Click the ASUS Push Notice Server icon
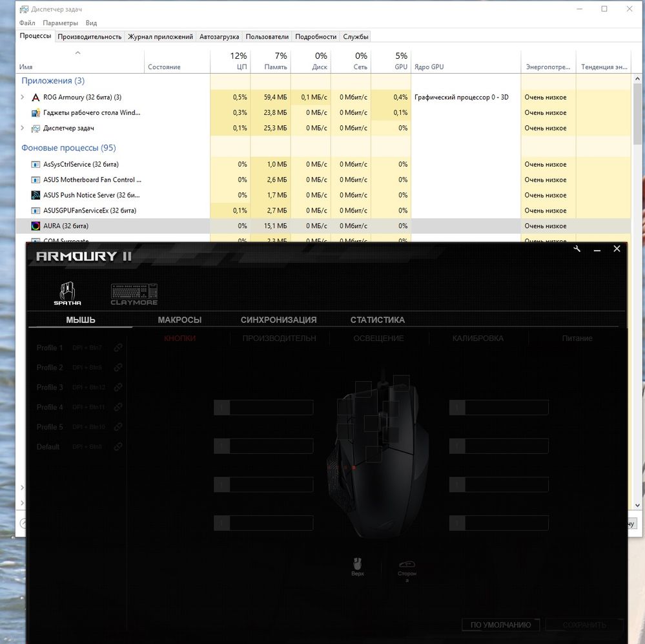The height and width of the screenshot is (644, 645). [x=36, y=195]
